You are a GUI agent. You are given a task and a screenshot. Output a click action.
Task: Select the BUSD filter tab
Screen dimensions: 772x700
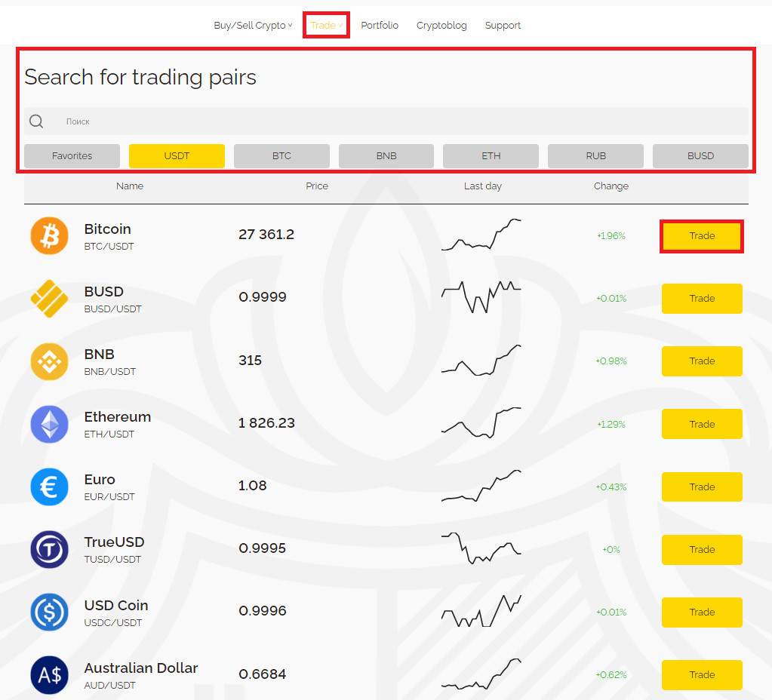point(700,156)
